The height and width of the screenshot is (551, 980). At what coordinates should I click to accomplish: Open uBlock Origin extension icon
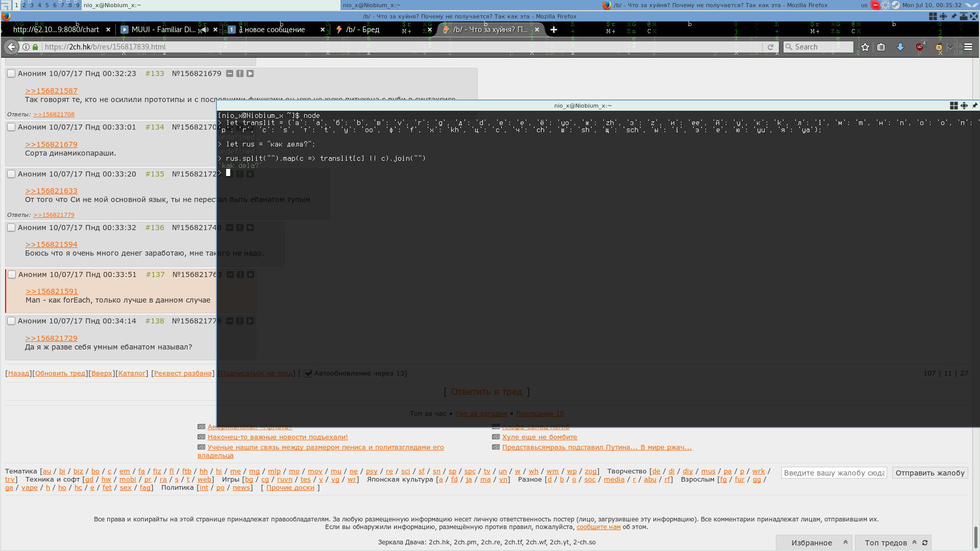pos(920,47)
